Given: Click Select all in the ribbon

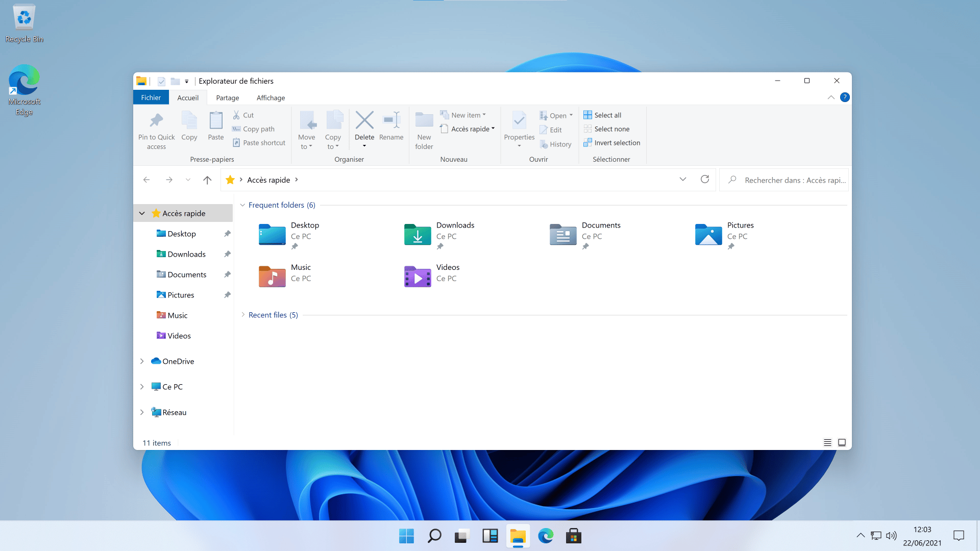Looking at the screenshot, I should [x=602, y=115].
